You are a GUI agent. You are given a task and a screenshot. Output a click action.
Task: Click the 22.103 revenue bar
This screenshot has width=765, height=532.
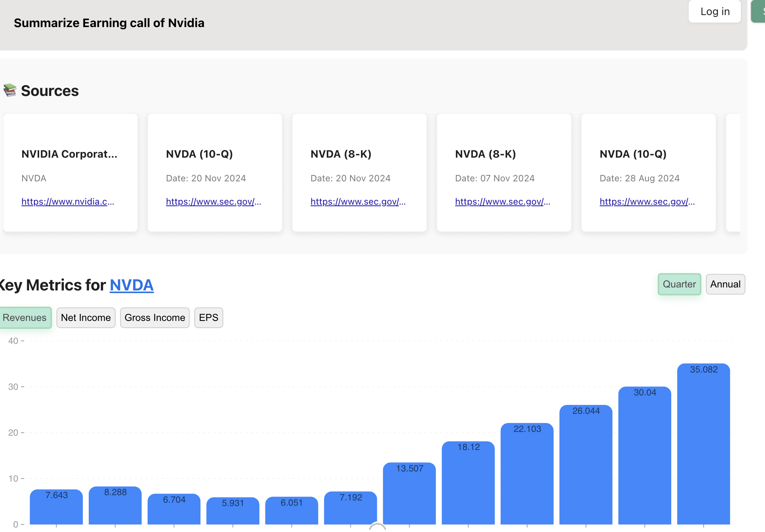(527, 474)
